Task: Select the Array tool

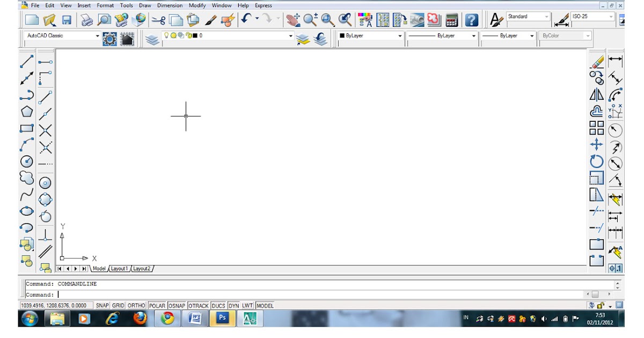Action: pyautogui.click(x=597, y=128)
